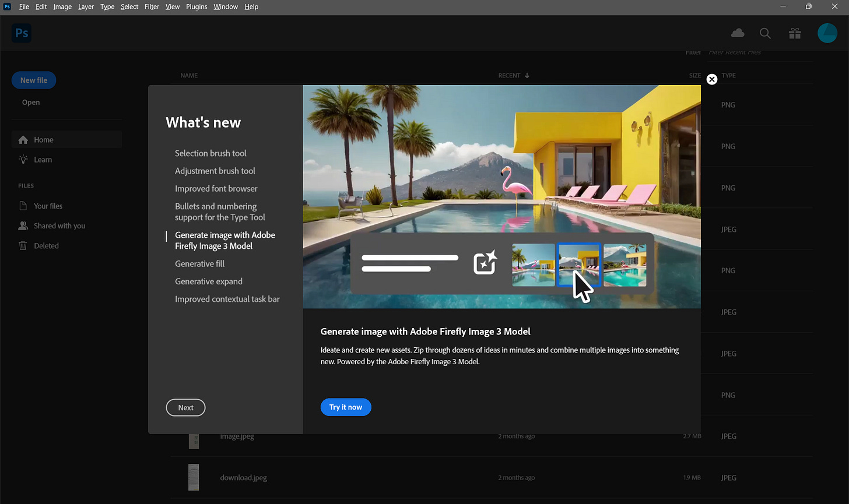The height and width of the screenshot is (504, 849).
Task: Open the Select menu
Action: pyautogui.click(x=129, y=7)
